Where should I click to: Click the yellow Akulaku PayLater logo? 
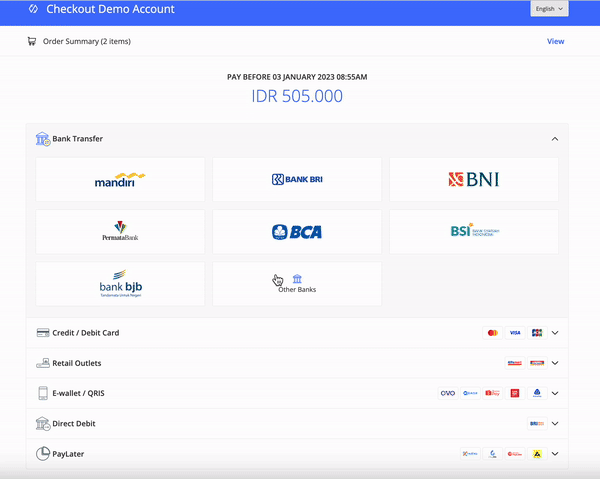pyautogui.click(x=537, y=454)
